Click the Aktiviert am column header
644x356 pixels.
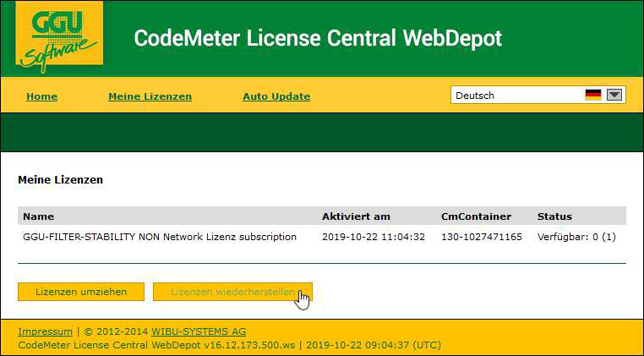click(x=356, y=216)
